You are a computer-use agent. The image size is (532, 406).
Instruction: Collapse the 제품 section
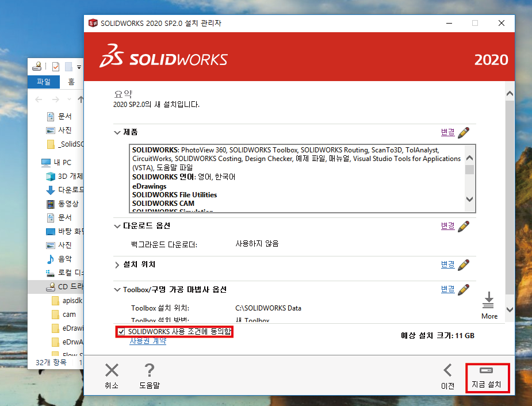pyautogui.click(x=117, y=133)
